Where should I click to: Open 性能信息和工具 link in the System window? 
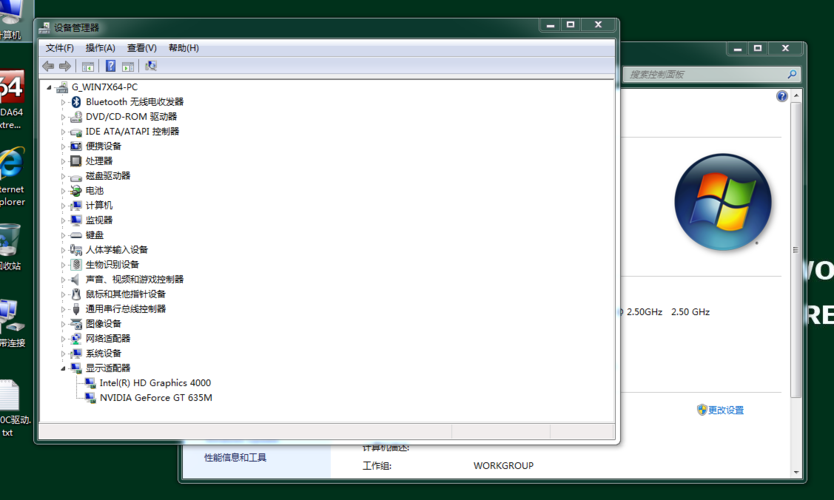click(x=235, y=457)
